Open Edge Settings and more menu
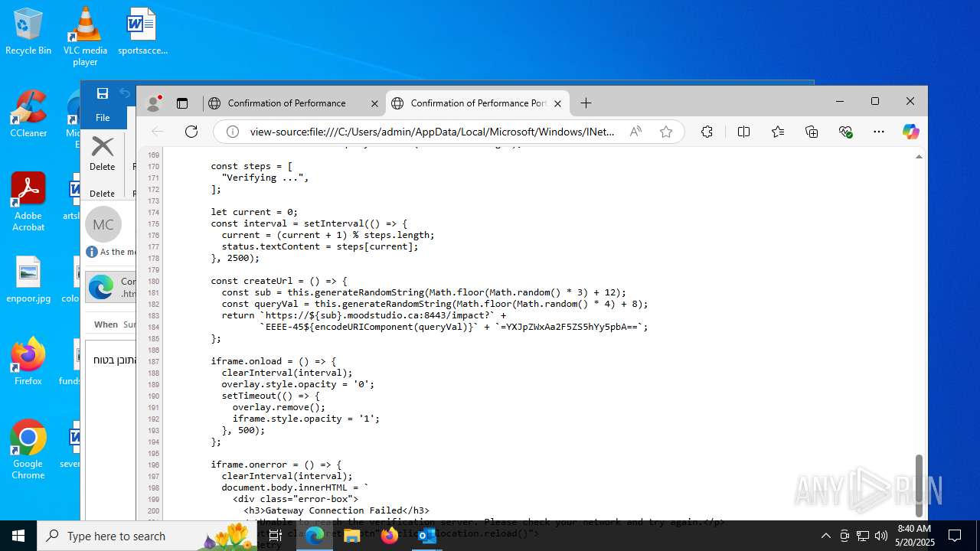This screenshot has width=980, height=551. (879, 132)
